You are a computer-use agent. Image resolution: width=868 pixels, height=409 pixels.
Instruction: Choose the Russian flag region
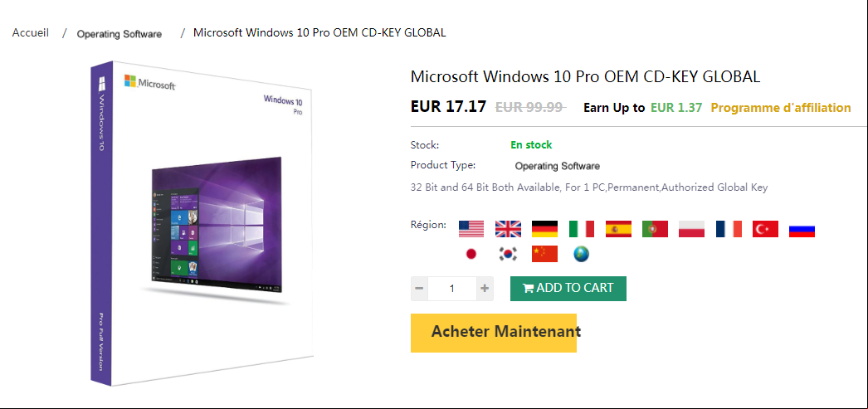click(x=802, y=229)
